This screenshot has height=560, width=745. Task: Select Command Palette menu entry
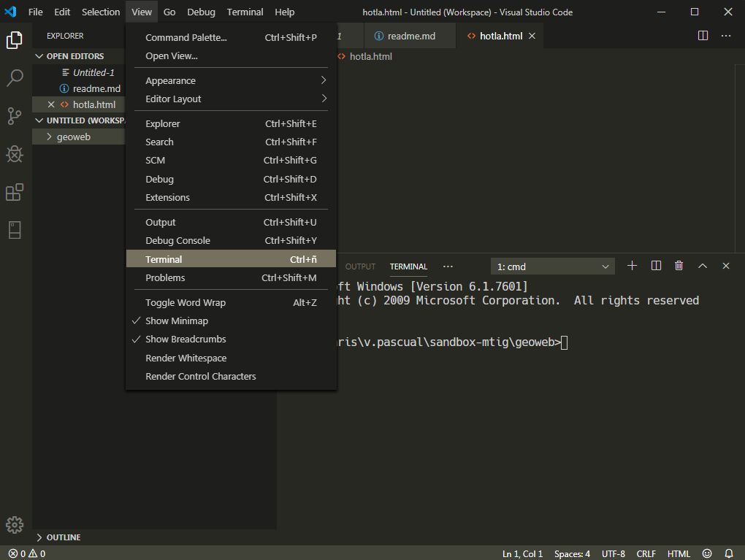pos(231,37)
